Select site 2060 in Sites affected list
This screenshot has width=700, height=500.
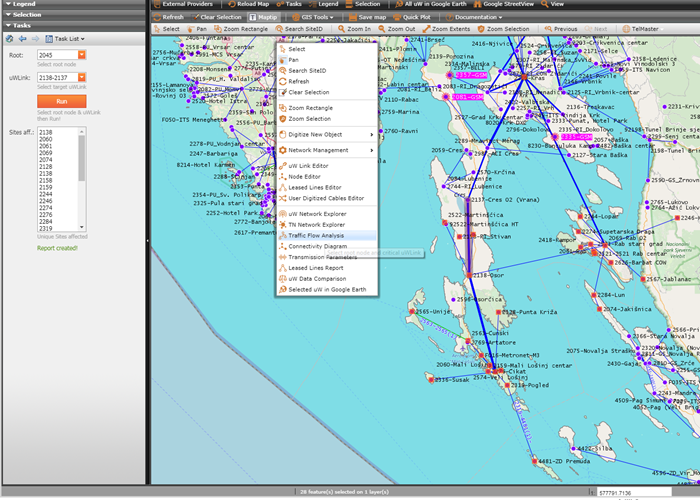(46, 139)
